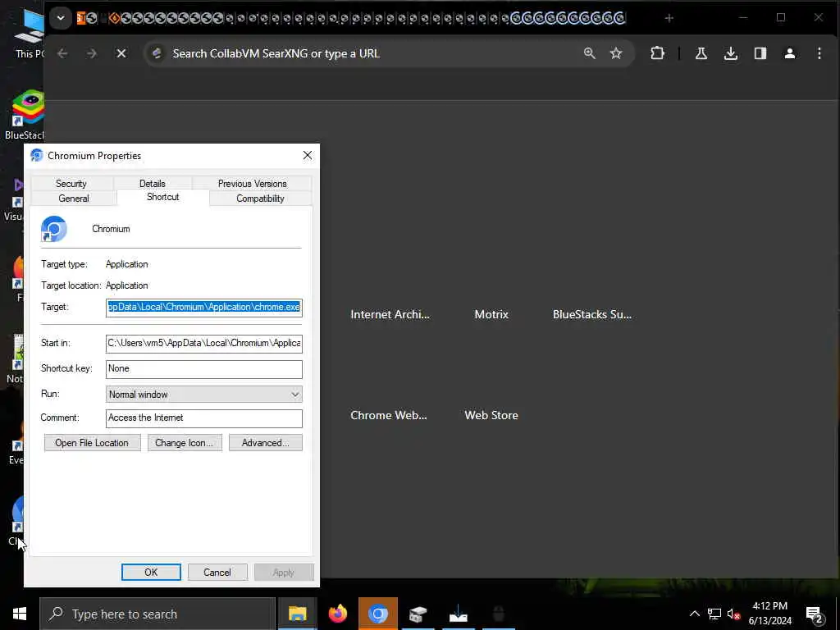Open the BlueStacks Su... shortcut tile
840x630 pixels.
pyautogui.click(x=592, y=314)
